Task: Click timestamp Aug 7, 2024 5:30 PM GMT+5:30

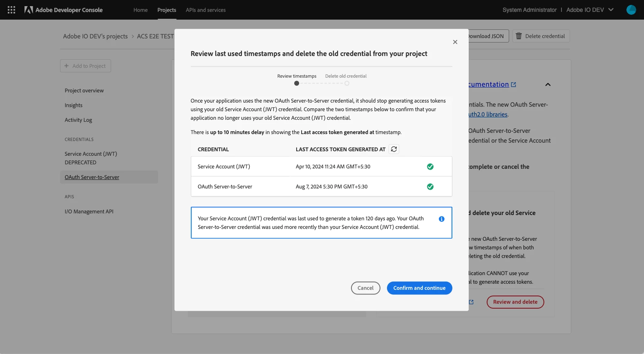Action: (331, 187)
